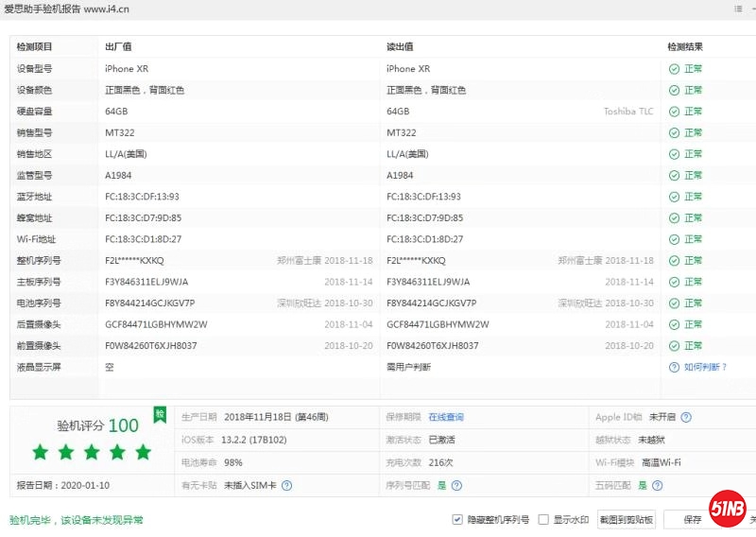Click the 检测结果 column header
Viewport: 756px width, 537px height.
(685, 46)
